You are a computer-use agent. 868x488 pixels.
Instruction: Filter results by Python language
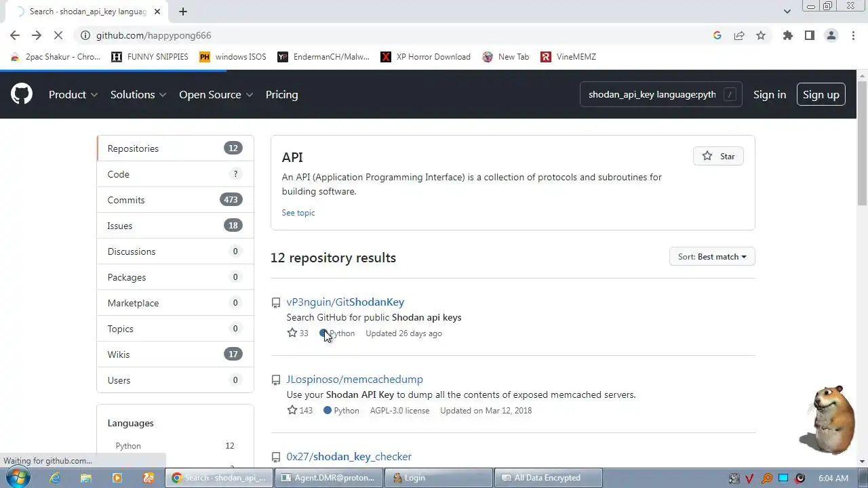point(175,445)
